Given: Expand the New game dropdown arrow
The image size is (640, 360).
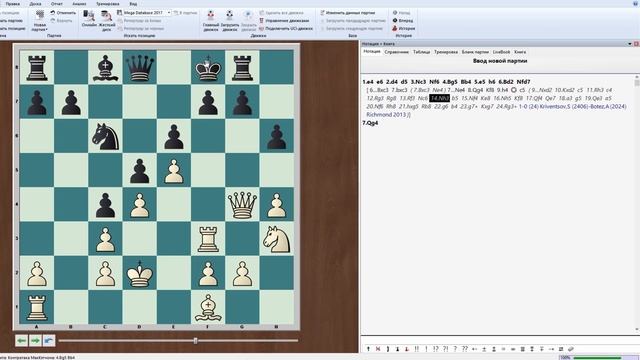Looking at the screenshot, I should pos(47,30).
